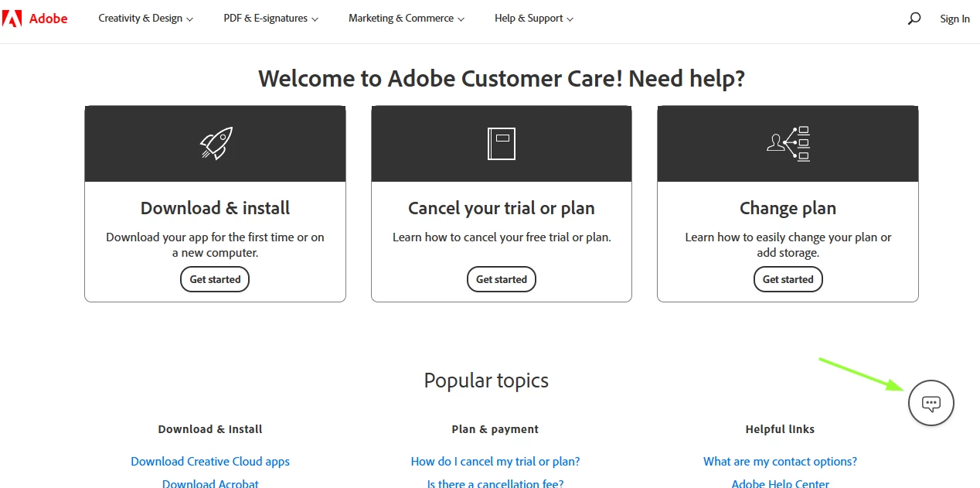Click Sign In link

(954, 19)
